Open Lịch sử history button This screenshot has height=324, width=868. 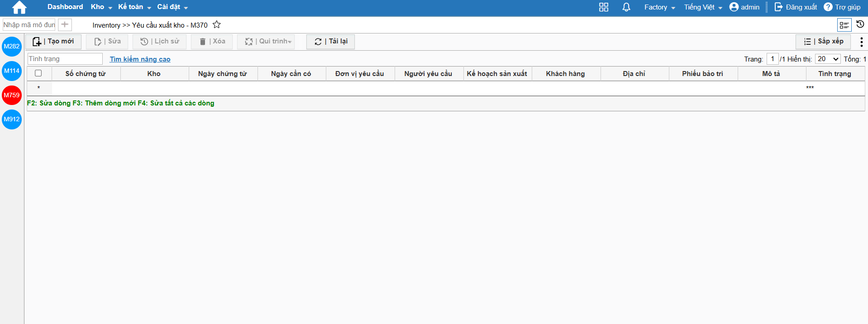tap(159, 42)
